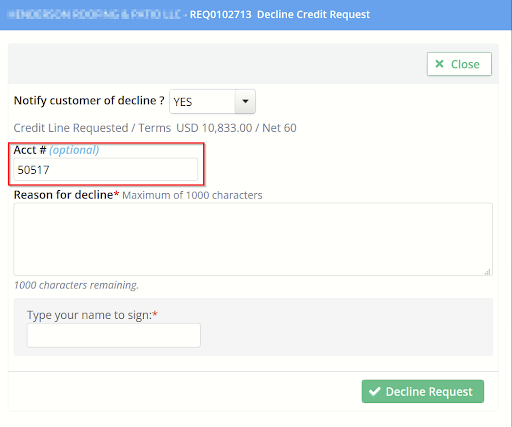Click the USD 10,833.00 / Net 60 text
The height and width of the screenshot is (427, 512).
[236, 128]
